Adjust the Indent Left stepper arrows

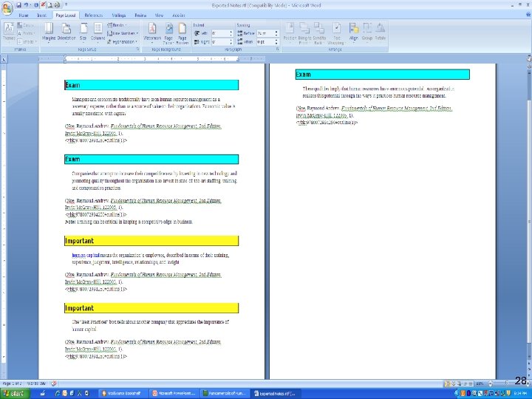tap(231, 33)
